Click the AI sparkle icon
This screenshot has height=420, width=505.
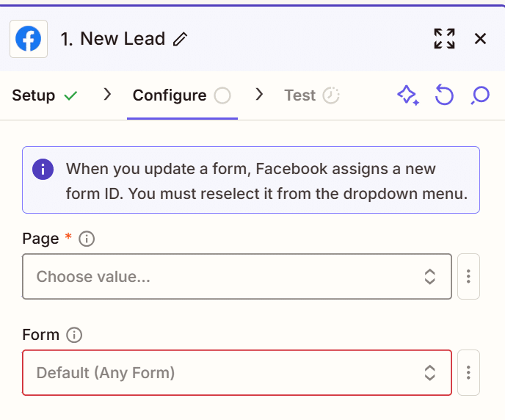coord(407,95)
